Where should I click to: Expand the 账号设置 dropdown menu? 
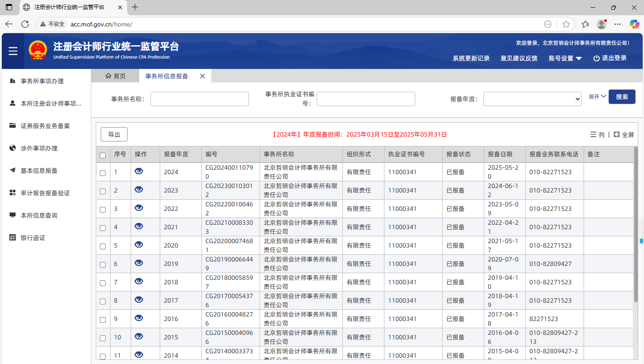click(565, 58)
